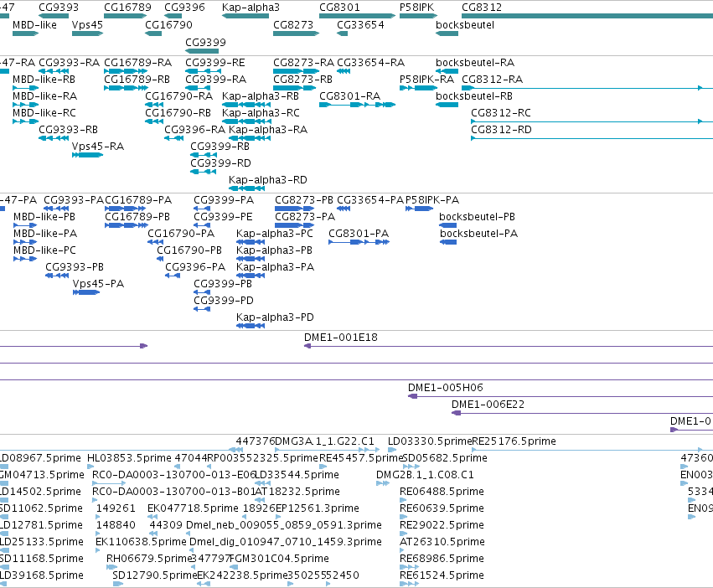Click the CG33654-RA transcript label
Screen dimensions: 713x588
pos(370,62)
